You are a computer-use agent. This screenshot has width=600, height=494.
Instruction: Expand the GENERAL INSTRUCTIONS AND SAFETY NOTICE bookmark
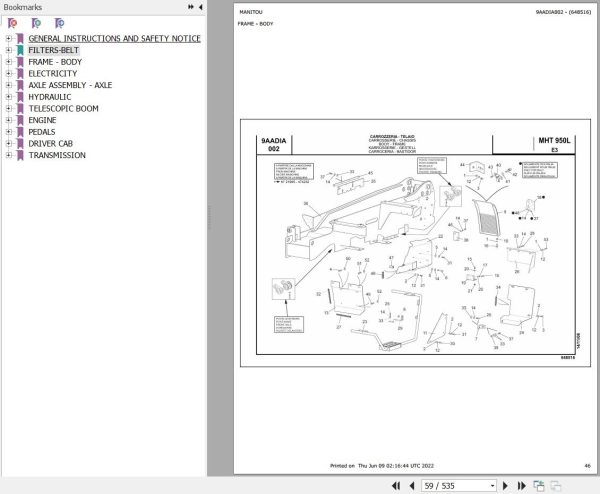(8, 38)
